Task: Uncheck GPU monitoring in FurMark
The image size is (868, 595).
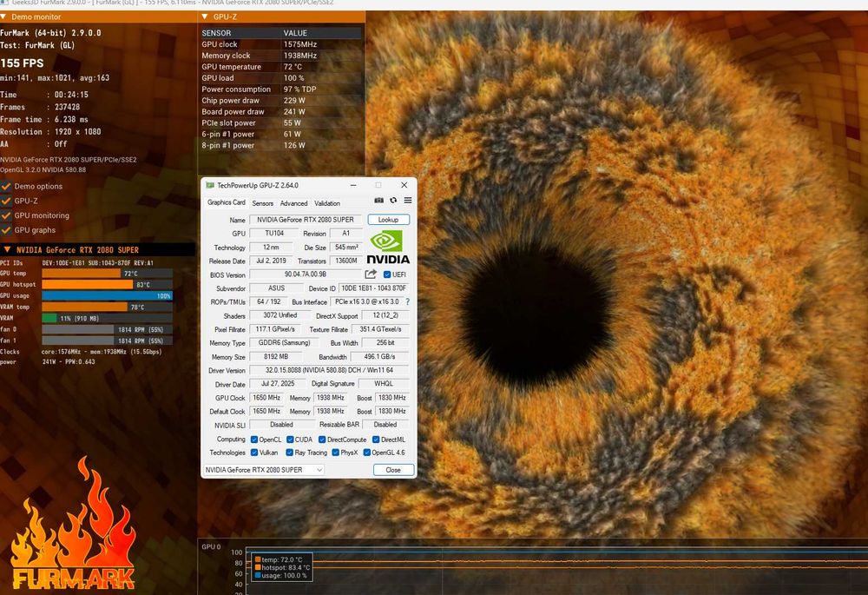Action: 7,215
